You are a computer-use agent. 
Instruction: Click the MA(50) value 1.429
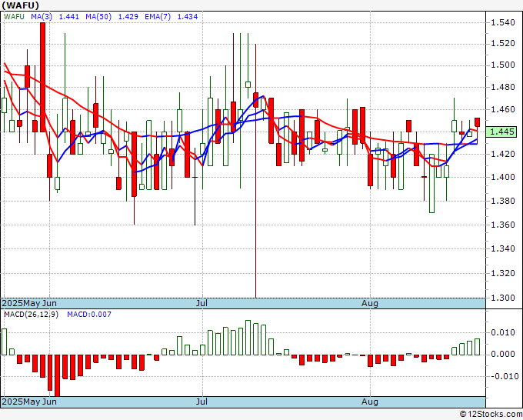tap(128, 17)
